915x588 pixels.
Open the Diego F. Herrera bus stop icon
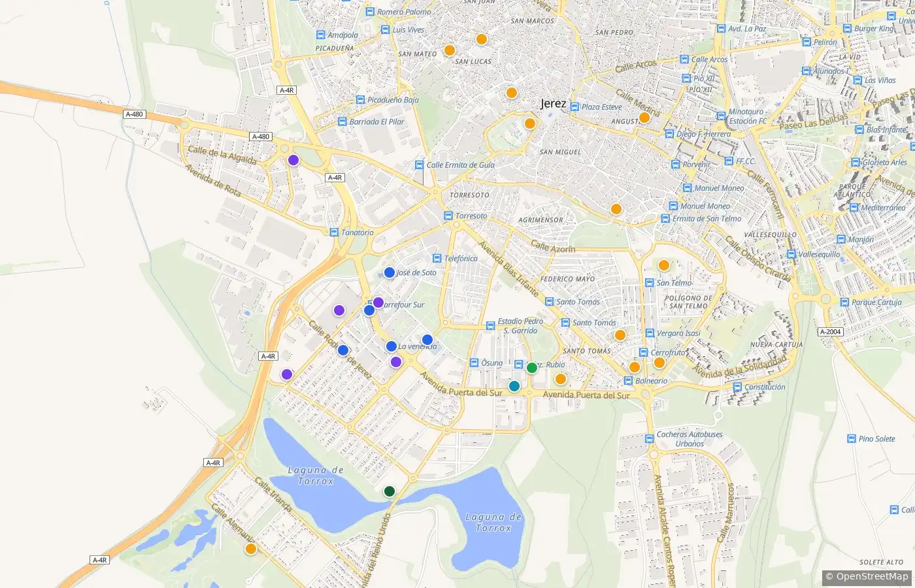(x=669, y=134)
